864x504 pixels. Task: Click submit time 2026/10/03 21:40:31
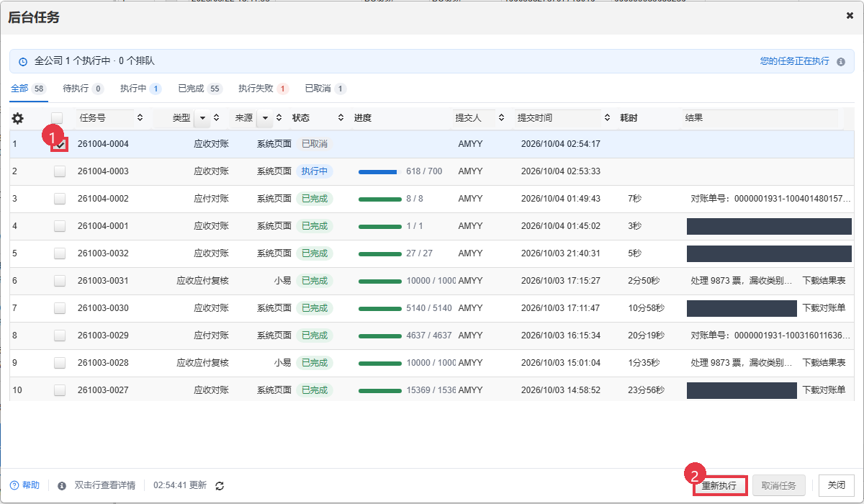pos(561,253)
